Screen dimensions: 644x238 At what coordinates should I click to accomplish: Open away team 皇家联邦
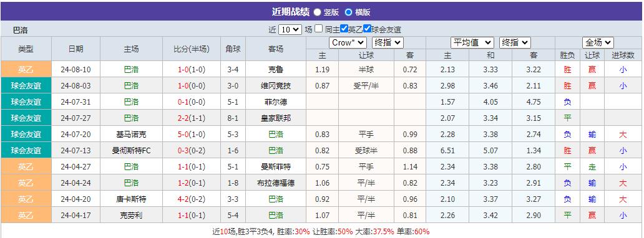tap(276, 118)
